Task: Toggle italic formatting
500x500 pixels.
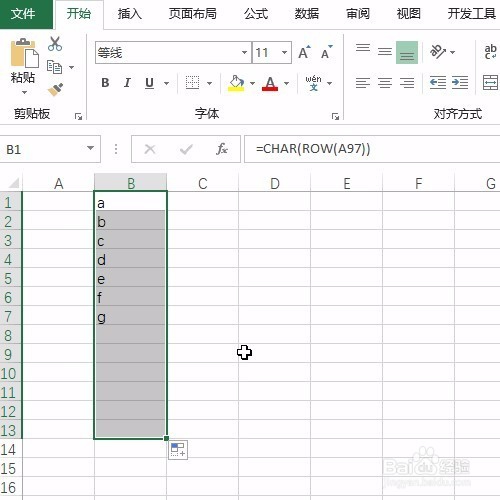Action: point(127,83)
